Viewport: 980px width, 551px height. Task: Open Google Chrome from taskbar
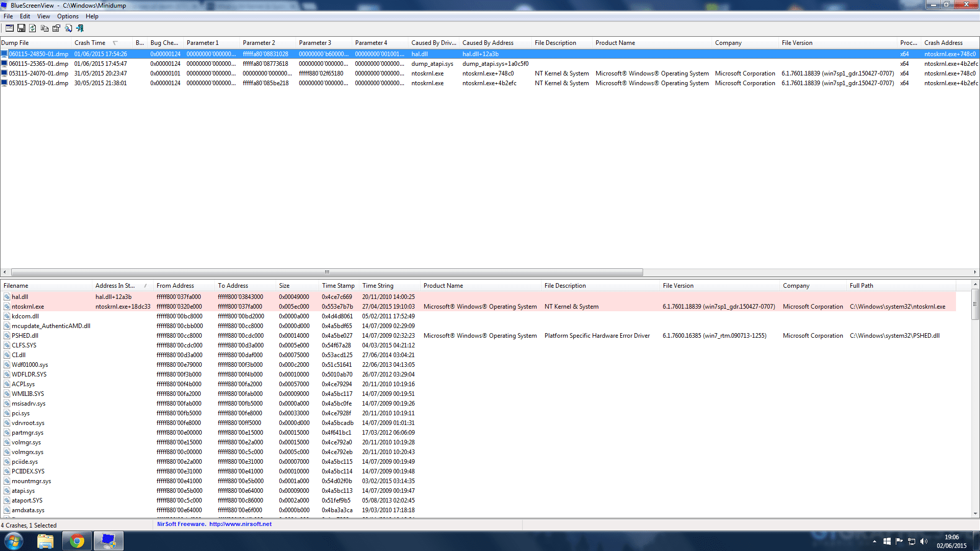tap(77, 541)
